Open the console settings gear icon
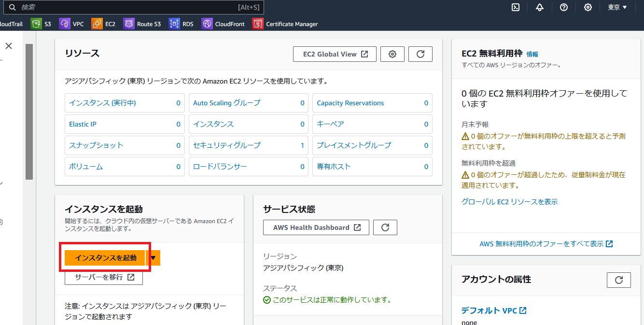The width and height of the screenshot is (644, 325). pyautogui.click(x=588, y=7)
